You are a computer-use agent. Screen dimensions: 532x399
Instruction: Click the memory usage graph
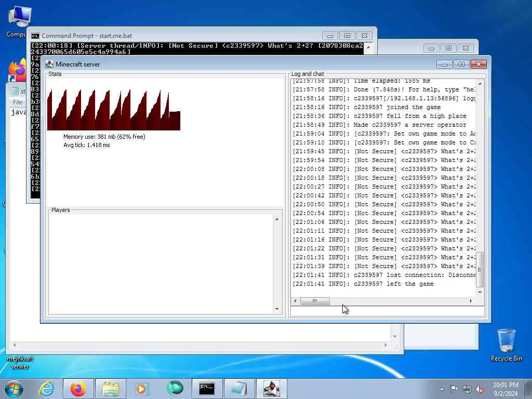(114, 110)
